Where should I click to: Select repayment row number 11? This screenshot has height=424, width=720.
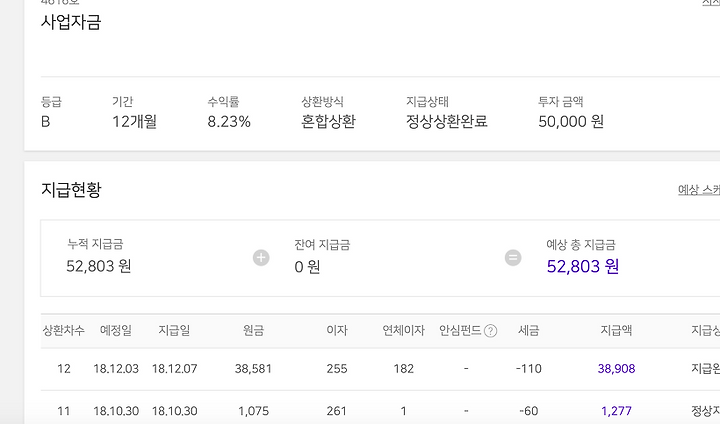point(64,410)
